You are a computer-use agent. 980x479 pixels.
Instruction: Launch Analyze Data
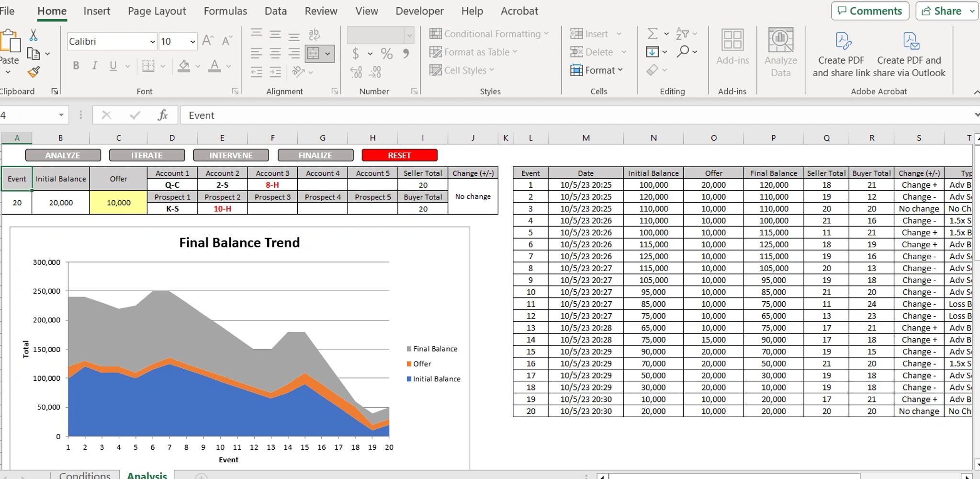780,51
